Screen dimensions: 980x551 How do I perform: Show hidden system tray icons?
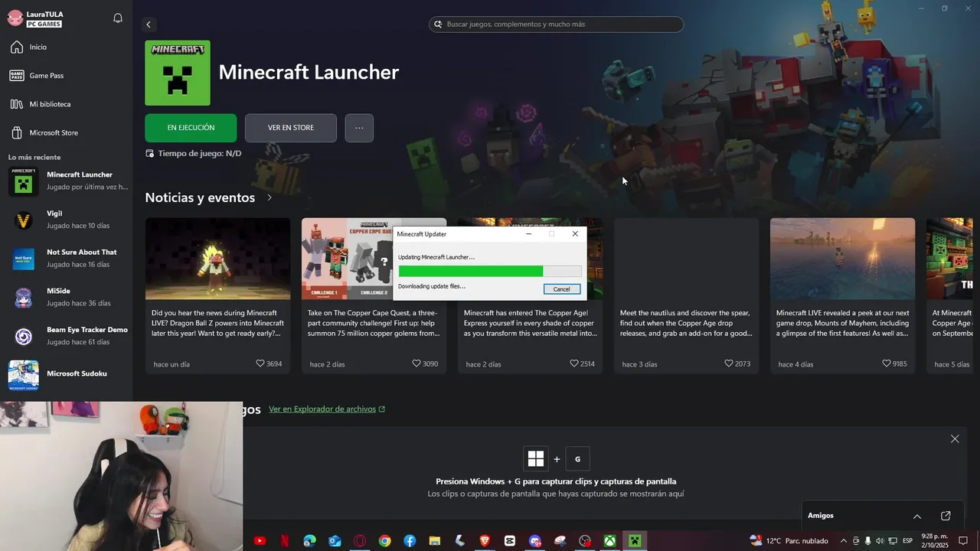(844, 541)
